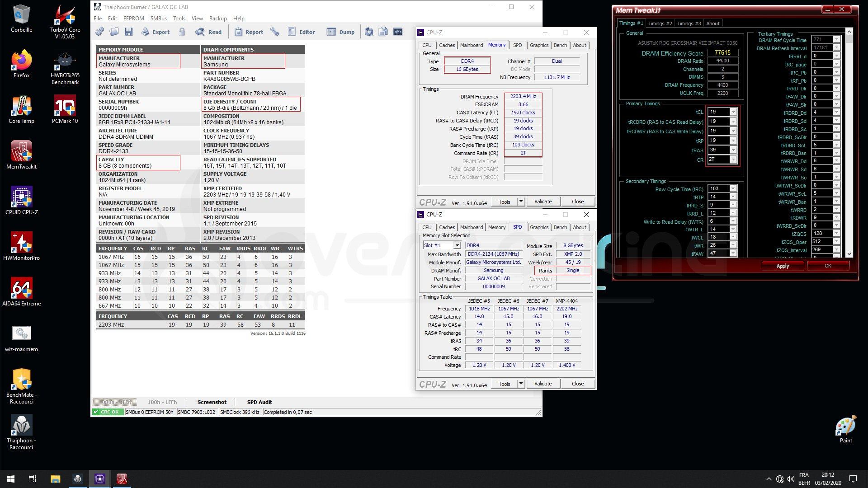Click the save floppy disk icon
This screenshot has width=868, height=488.
[129, 32]
